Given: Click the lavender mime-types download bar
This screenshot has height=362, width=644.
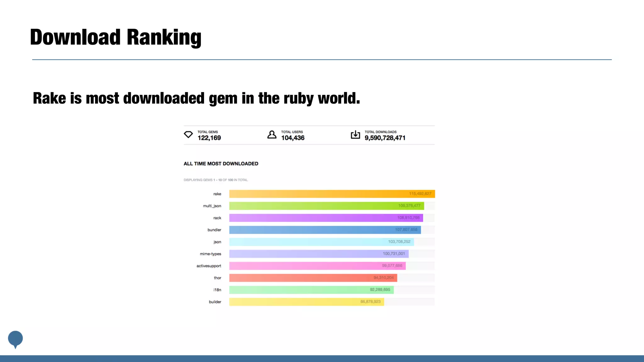Looking at the screenshot, I should pyautogui.click(x=319, y=254).
